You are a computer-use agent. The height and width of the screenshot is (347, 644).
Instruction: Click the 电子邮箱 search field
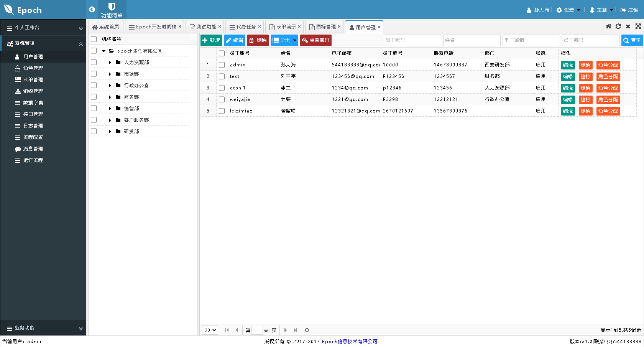pyautogui.click(x=531, y=40)
